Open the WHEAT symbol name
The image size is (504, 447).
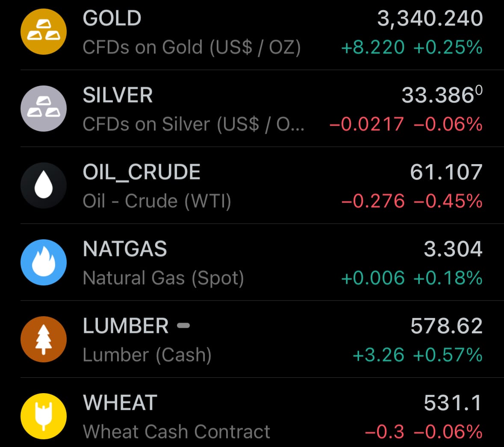120,403
